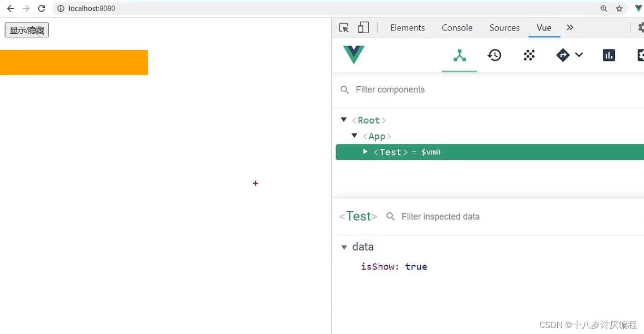This screenshot has width=644, height=334.
Task: Show more DevTools tabs
Action: [x=570, y=28]
